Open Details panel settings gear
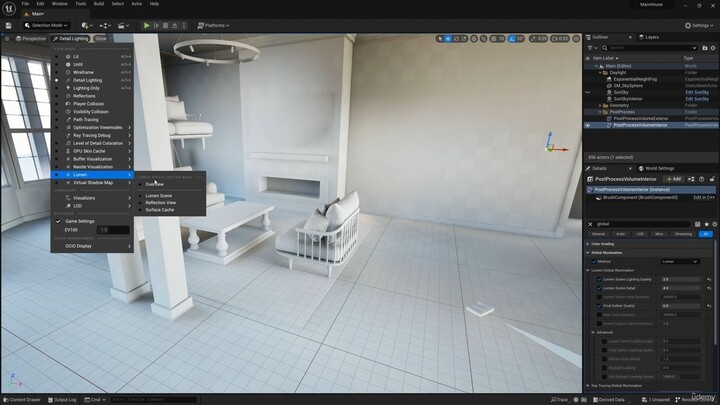The height and width of the screenshot is (405, 720). (x=714, y=224)
